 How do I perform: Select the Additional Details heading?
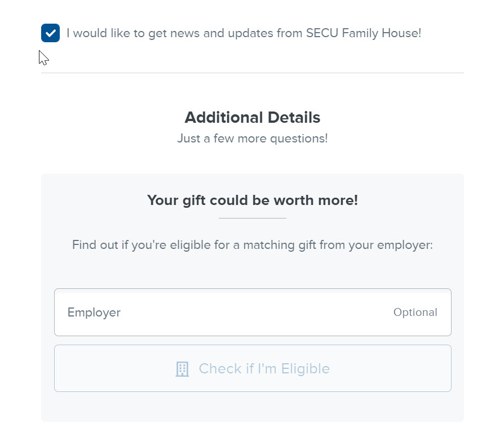point(252,118)
